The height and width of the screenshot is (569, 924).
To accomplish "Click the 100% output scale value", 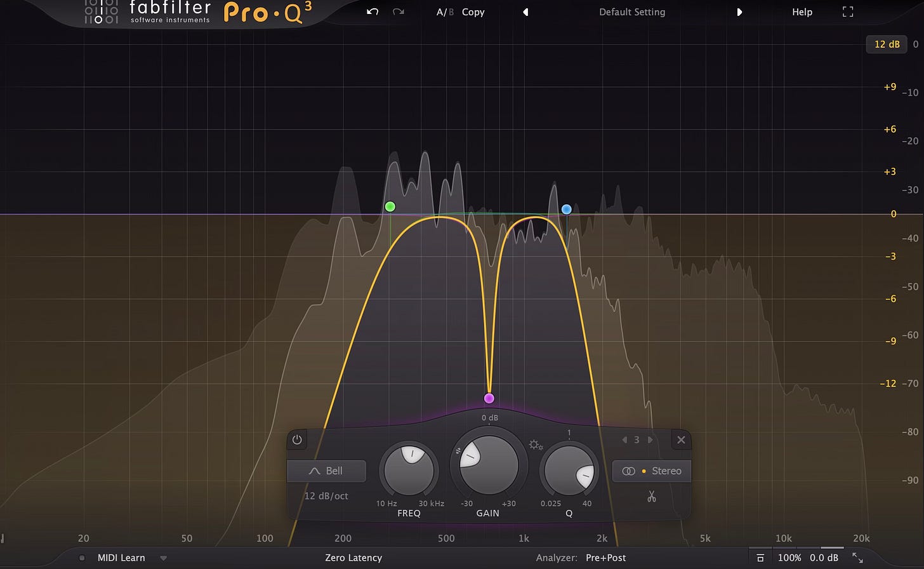I will pos(789,558).
